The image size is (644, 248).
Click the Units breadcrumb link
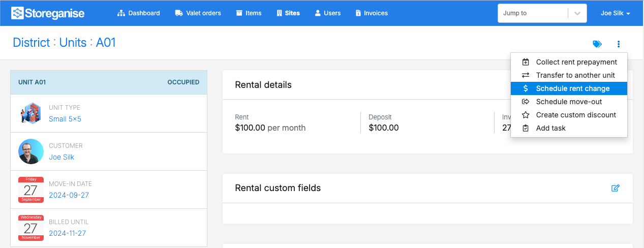(73, 43)
